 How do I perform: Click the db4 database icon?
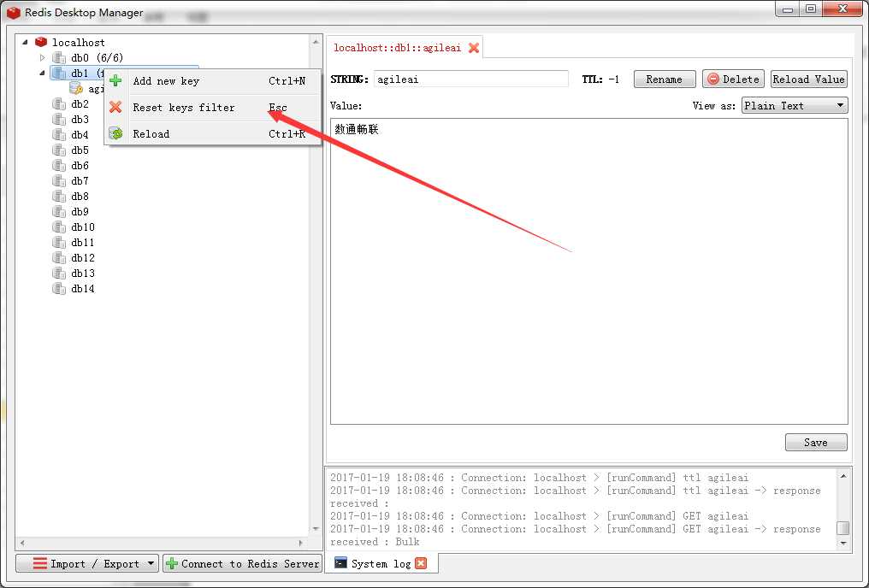point(59,134)
